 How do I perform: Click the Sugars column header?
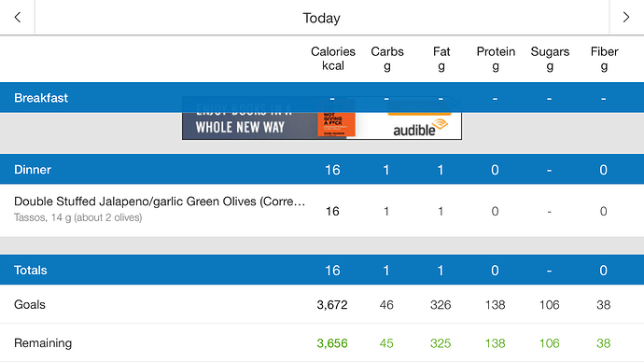tap(550, 58)
